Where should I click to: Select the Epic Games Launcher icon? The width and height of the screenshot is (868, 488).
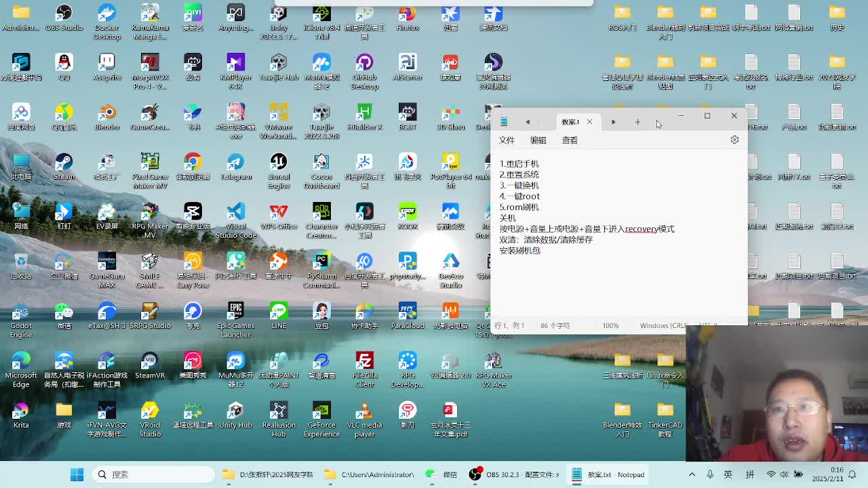235,320
